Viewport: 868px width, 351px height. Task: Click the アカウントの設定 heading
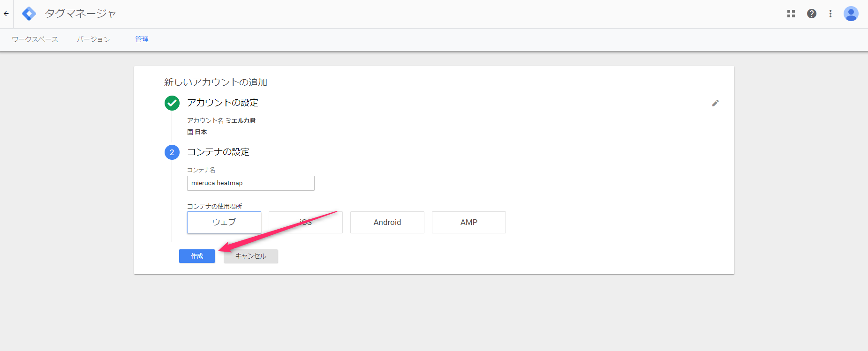tap(223, 103)
